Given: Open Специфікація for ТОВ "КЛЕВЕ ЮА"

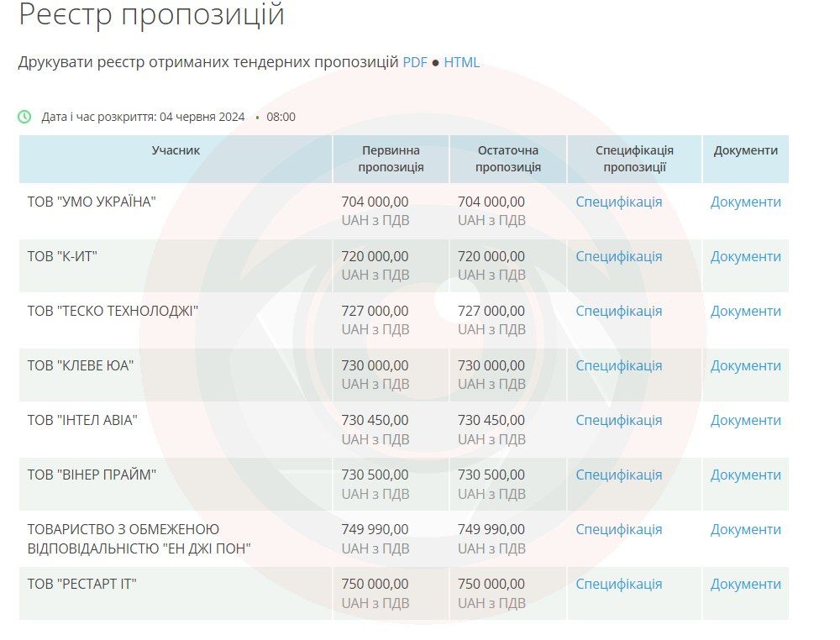Looking at the screenshot, I should [x=617, y=365].
